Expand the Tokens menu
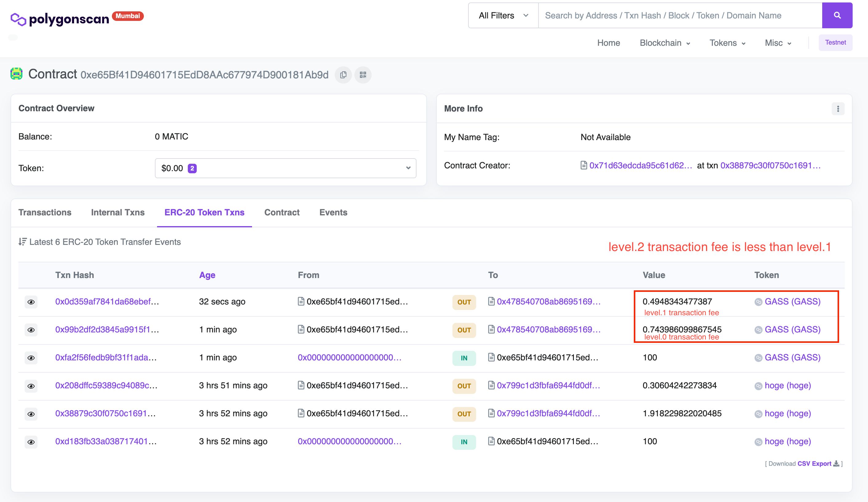The width and height of the screenshot is (868, 502). [728, 43]
